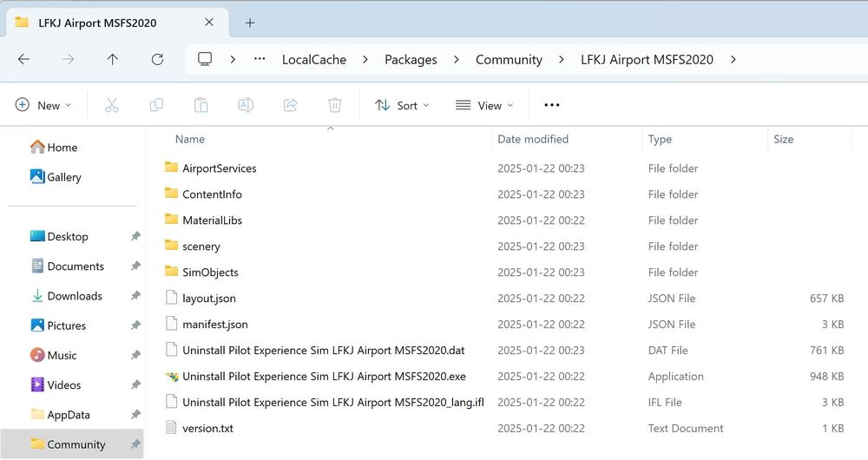Open Gallery in navigation pane

(x=56, y=177)
